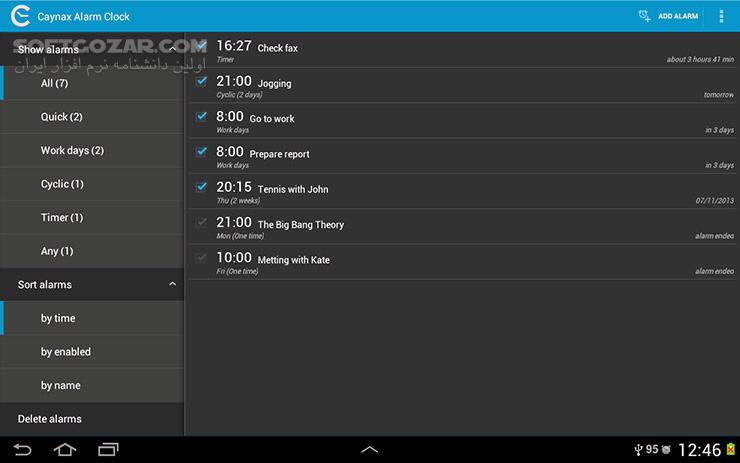This screenshot has height=463, width=740.
Task: Open the 10:00 Metting with Kate alarm
Action: [462, 262]
